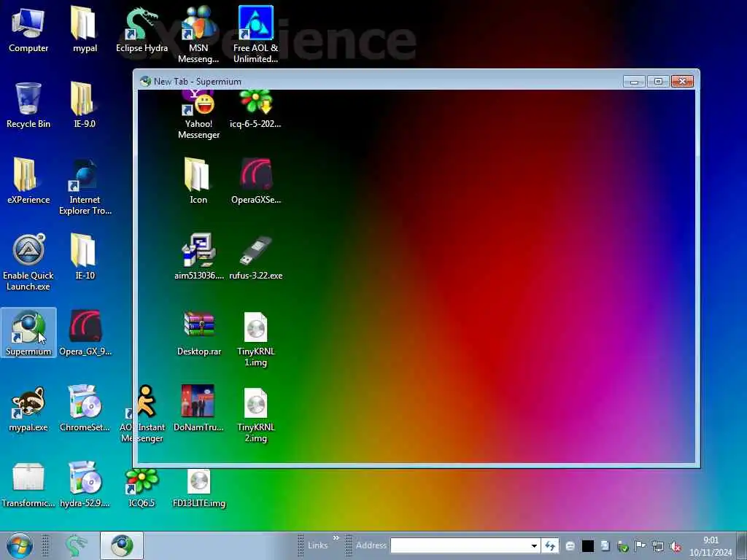Select the MSN Messenger shortcut

[x=198, y=34]
